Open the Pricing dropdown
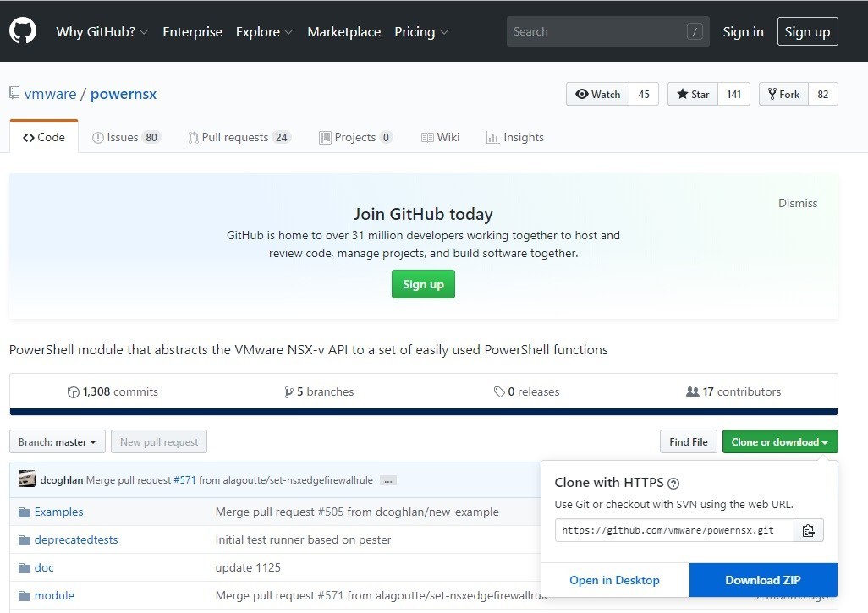The width and height of the screenshot is (868, 613). point(421,32)
